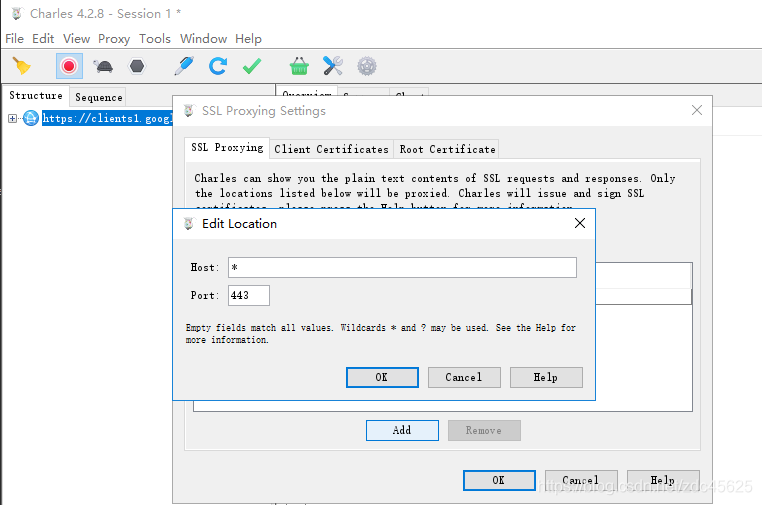This screenshot has height=505, width=762.
Task: Open Help in Edit Location dialog
Action: coord(546,377)
